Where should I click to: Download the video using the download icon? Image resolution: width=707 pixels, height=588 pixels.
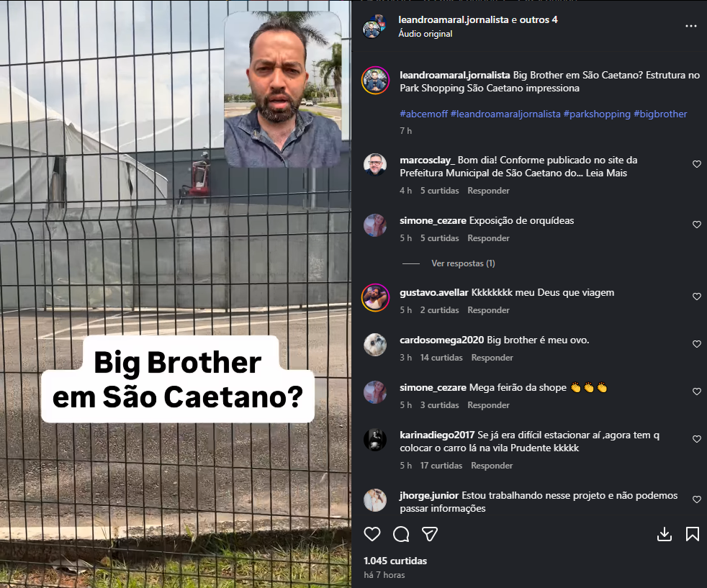click(x=665, y=534)
